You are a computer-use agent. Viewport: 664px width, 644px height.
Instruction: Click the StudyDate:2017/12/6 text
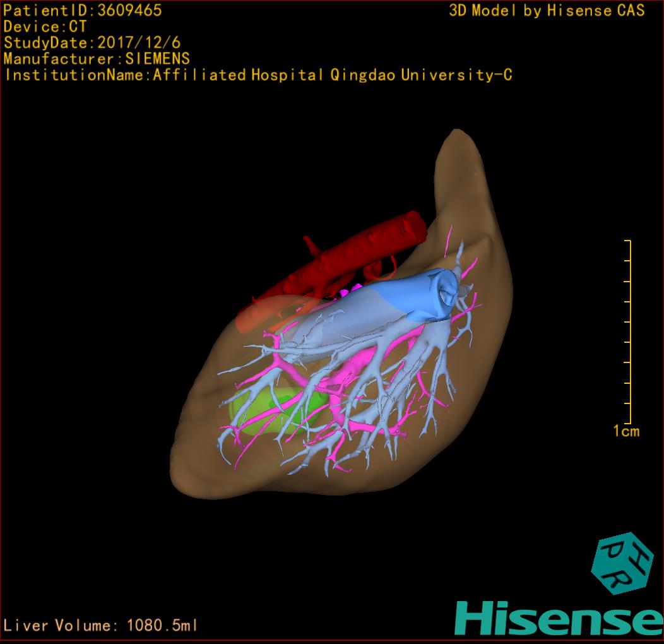[92, 43]
